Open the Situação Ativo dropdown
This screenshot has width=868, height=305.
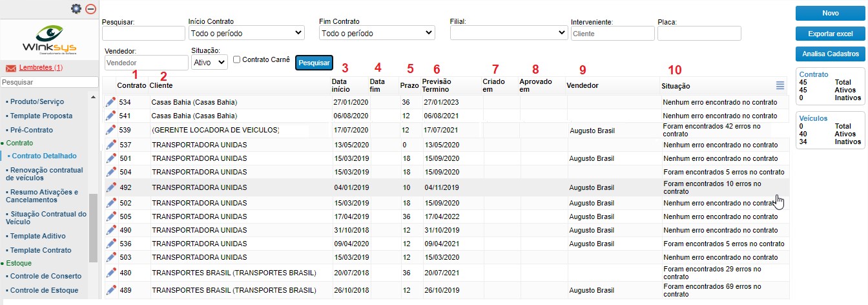pos(210,62)
